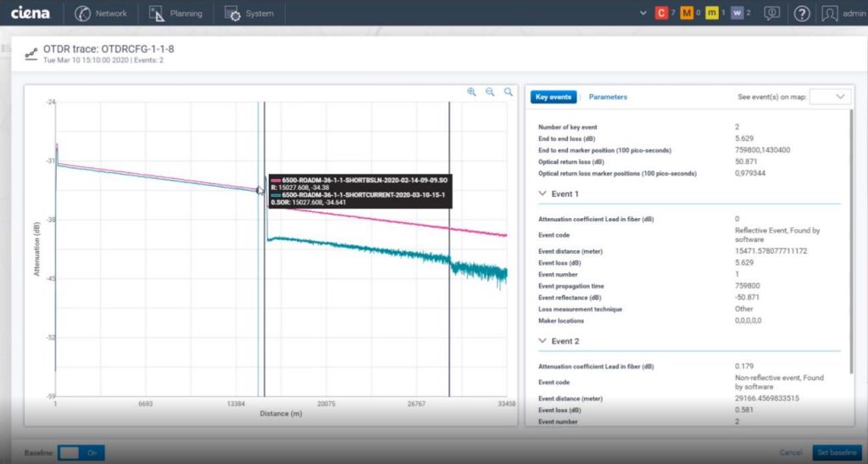Image resolution: width=868 pixels, height=464 pixels.
Task: Click the Non-reflective event, Found by software text
Action: pos(779,382)
